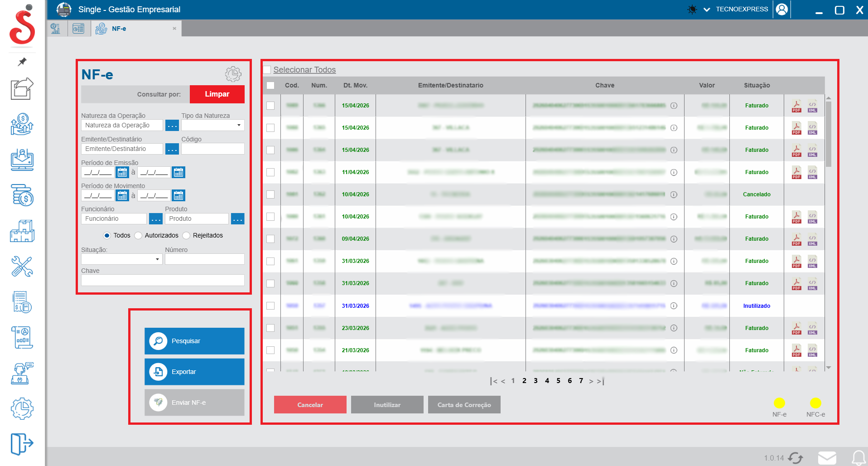Click the sync refresh icon beside version
The image size is (868, 466).
(x=796, y=458)
